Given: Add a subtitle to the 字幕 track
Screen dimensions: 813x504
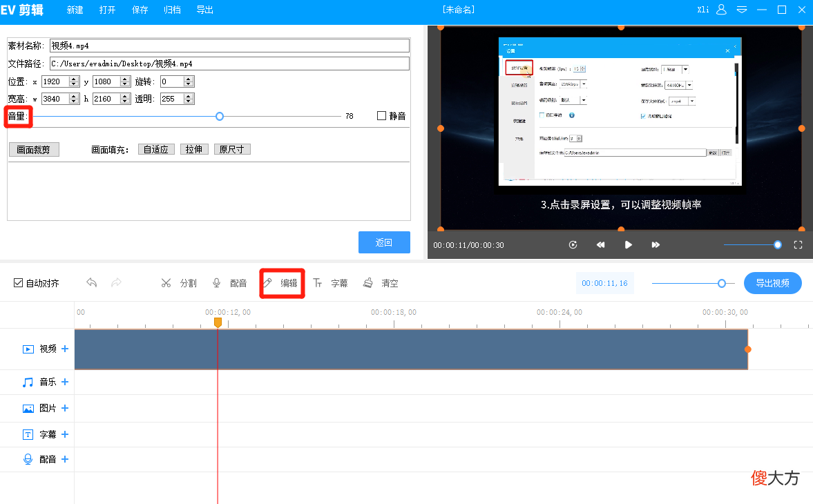Looking at the screenshot, I should point(65,434).
